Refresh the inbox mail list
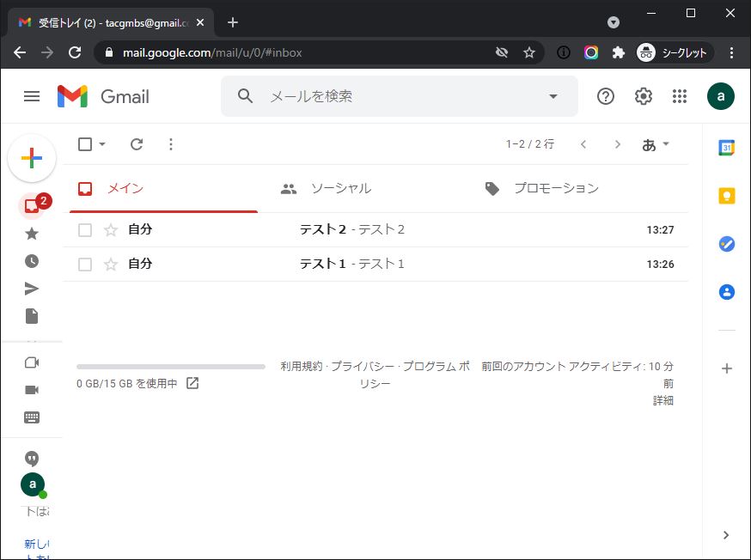This screenshot has width=751, height=560. [137, 144]
